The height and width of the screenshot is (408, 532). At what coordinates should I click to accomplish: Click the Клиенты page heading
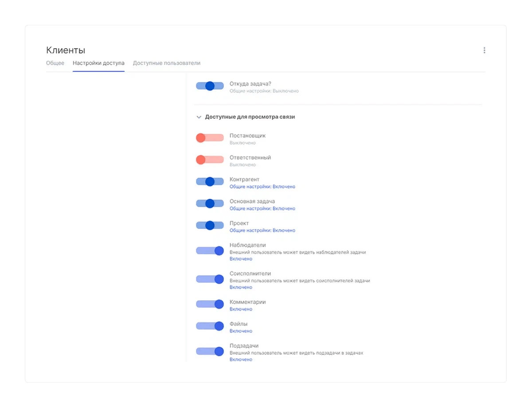pos(66,50)
